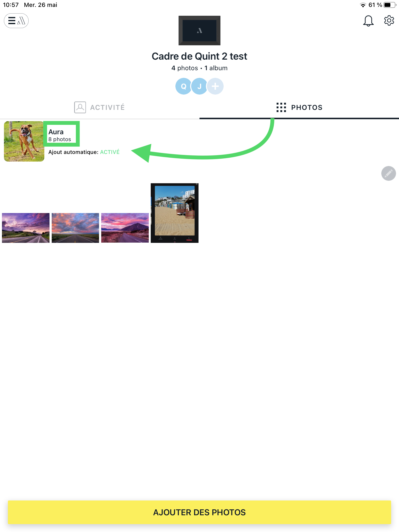399x532 pixels.
Task: Tap the 4 photos 1 album summary
Action: click(x=199, y=68)
